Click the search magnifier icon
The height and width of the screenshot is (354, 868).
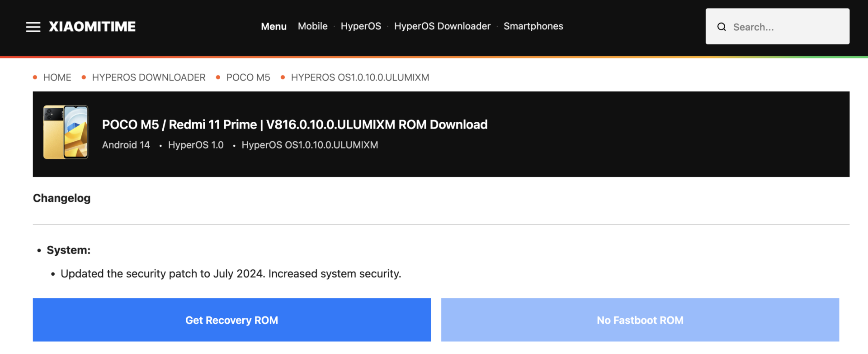722,27
